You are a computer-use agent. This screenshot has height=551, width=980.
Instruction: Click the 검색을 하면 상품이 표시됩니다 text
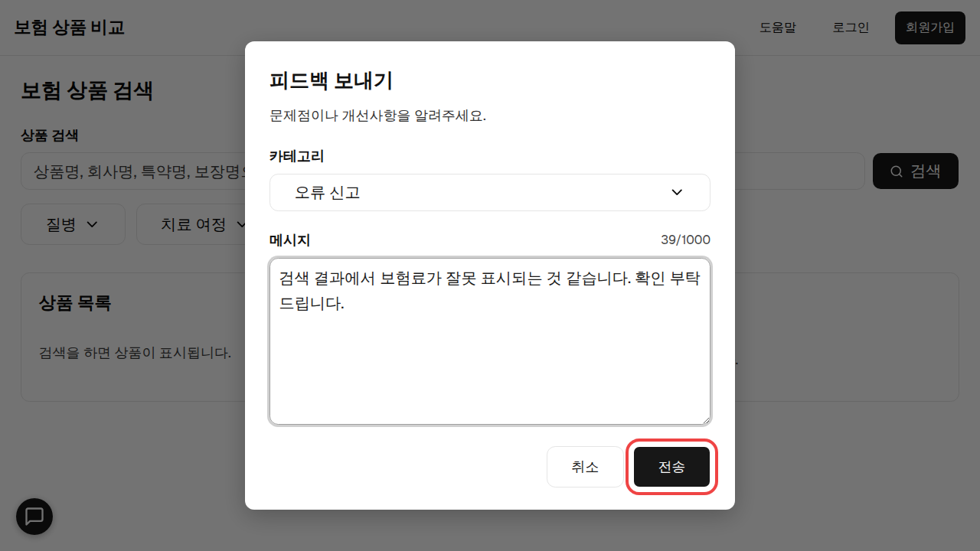click(135, 353)
